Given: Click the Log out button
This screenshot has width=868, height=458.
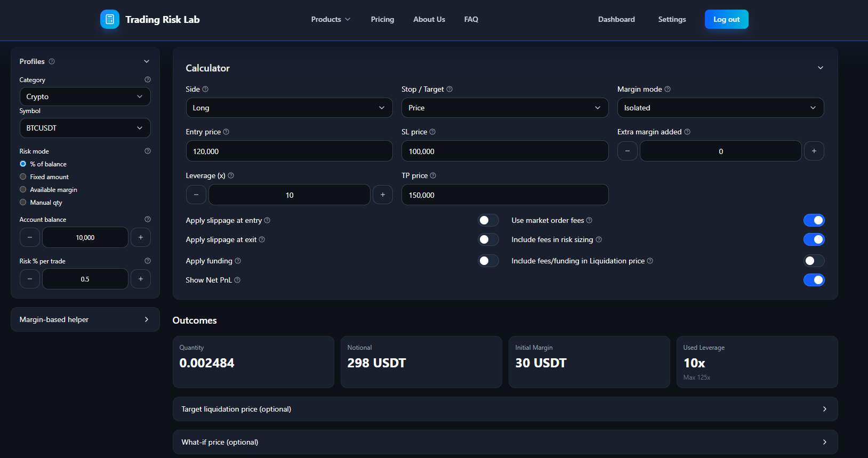Looking at the screenshot, I should 726,19.
